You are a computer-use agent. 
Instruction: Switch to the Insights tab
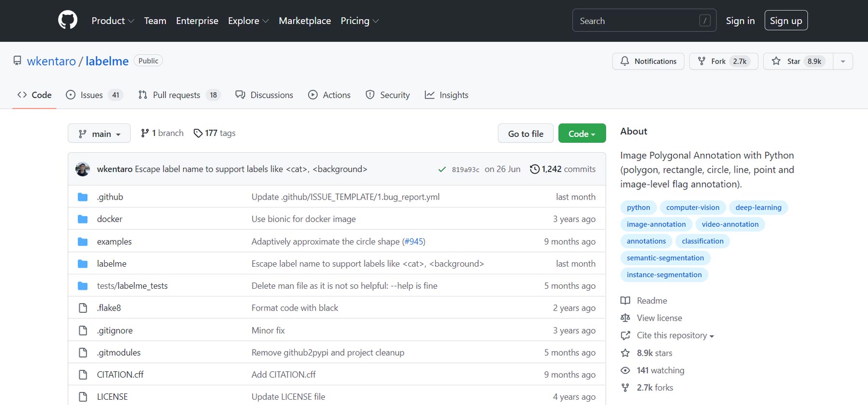click(447, 95)
